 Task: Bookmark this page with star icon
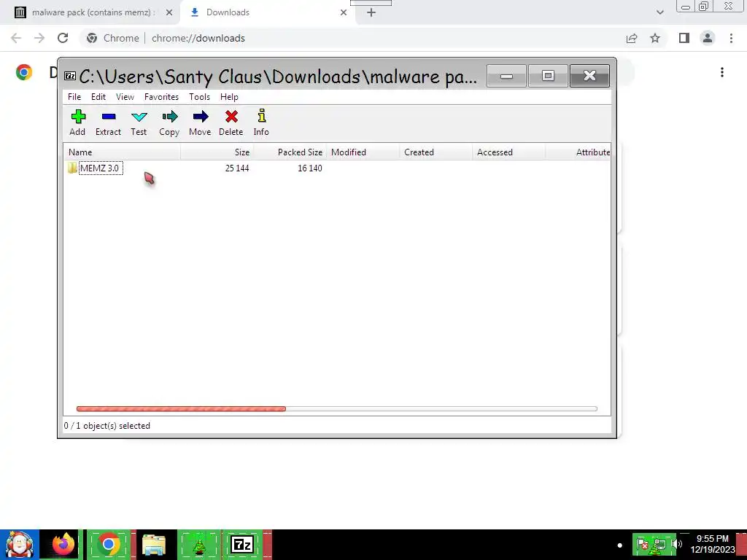[x=655, y=38]
